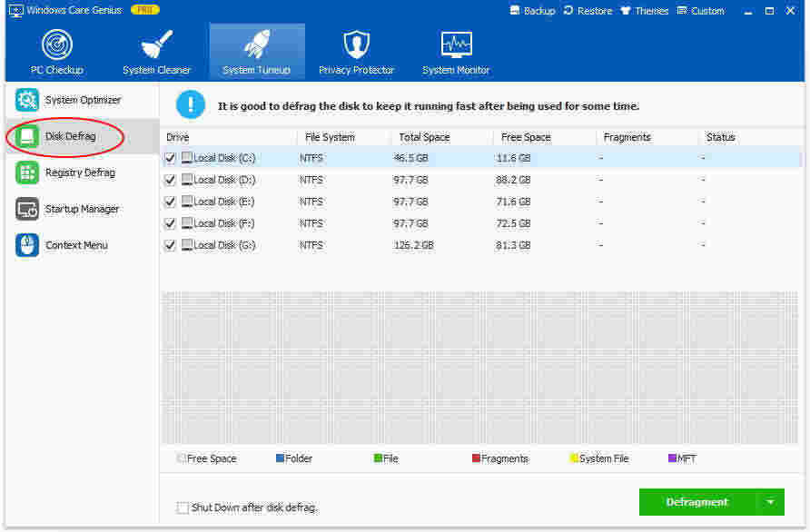Switch to the Privacy Protector tab
This screenshot has width=810, height=532.
[357, 52]
